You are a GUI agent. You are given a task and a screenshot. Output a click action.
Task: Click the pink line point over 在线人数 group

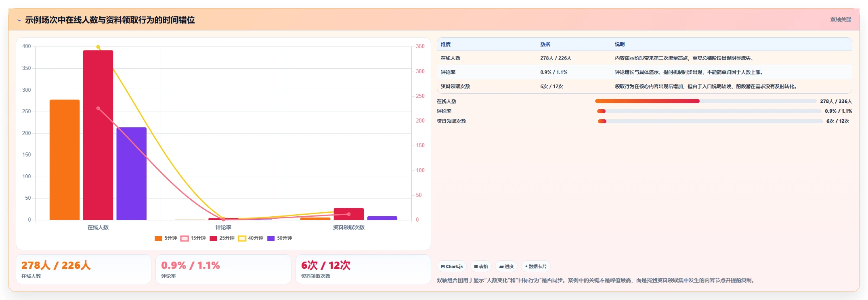tap(98, 108)
